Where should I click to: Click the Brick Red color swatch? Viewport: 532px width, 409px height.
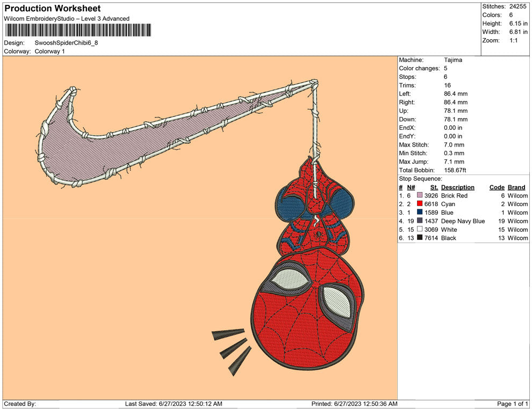(x=420, y=196)
